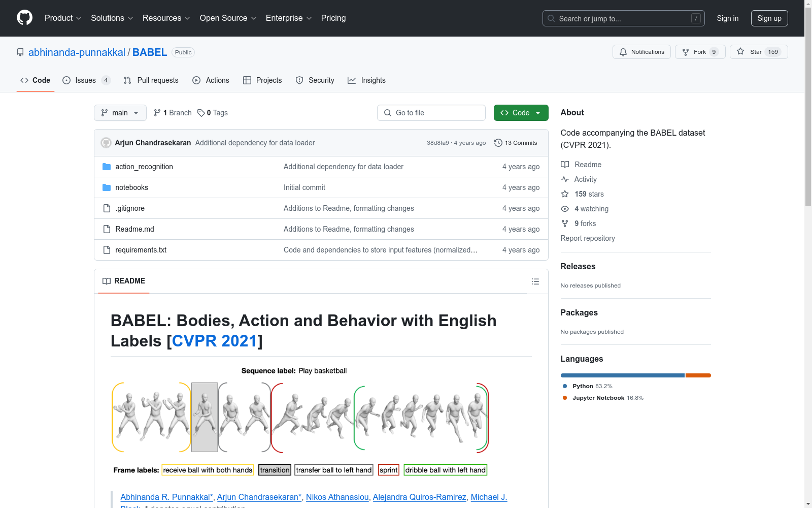Click the Python language bar segment
Image resolution: width=812 pixels, height=508 pixels.
pyautogui.click(x=623, y=375)
